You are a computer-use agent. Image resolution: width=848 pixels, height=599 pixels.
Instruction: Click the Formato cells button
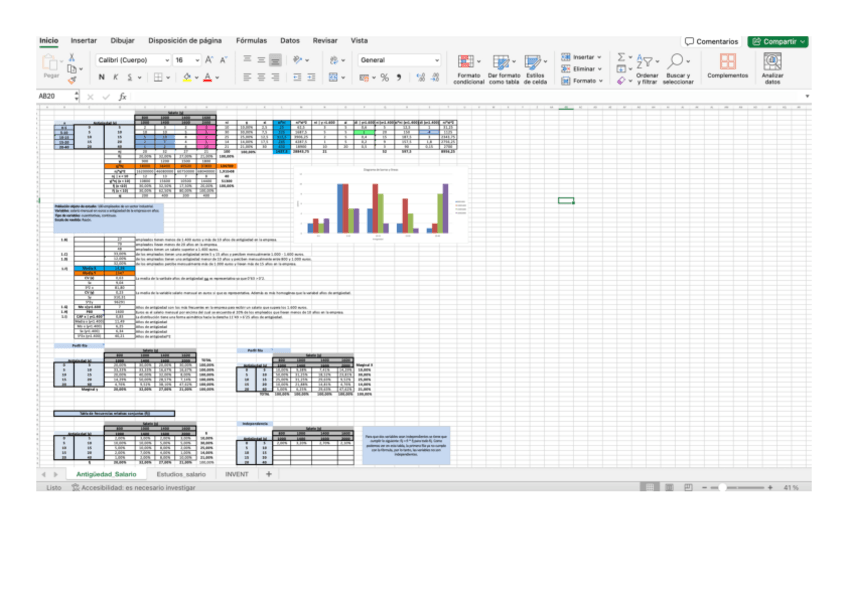pos(581,81)
